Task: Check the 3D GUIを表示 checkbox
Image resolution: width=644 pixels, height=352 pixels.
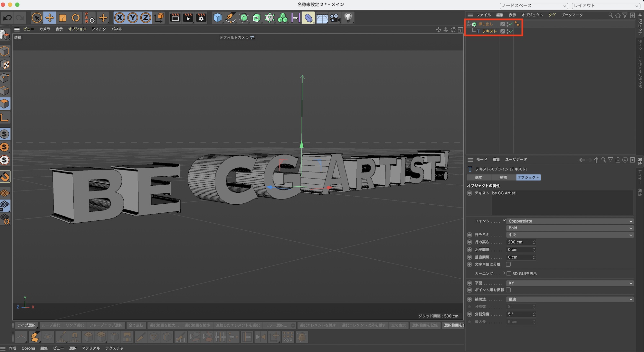Action: tap(509, 274)
